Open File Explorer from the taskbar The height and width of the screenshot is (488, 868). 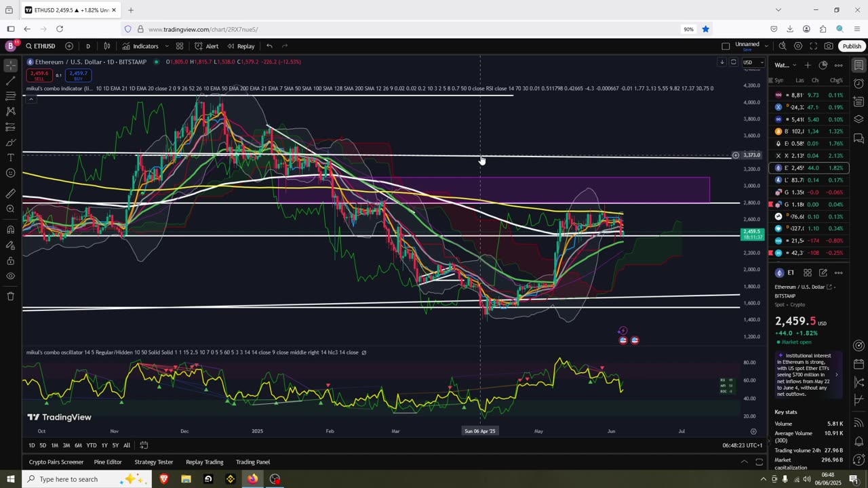[186, 479]
